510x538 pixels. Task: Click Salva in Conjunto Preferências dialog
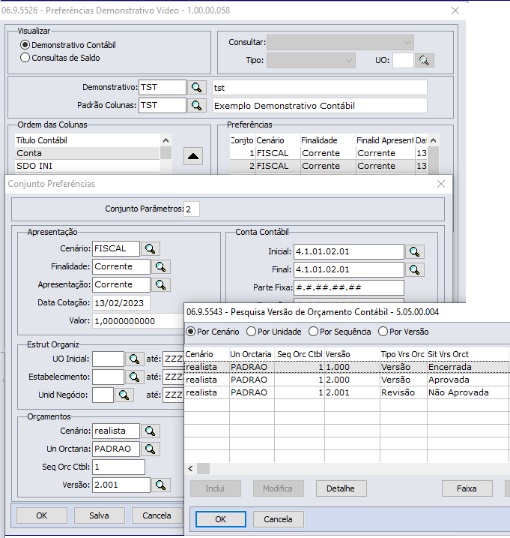pyautogui.click(x=99, y=516)
